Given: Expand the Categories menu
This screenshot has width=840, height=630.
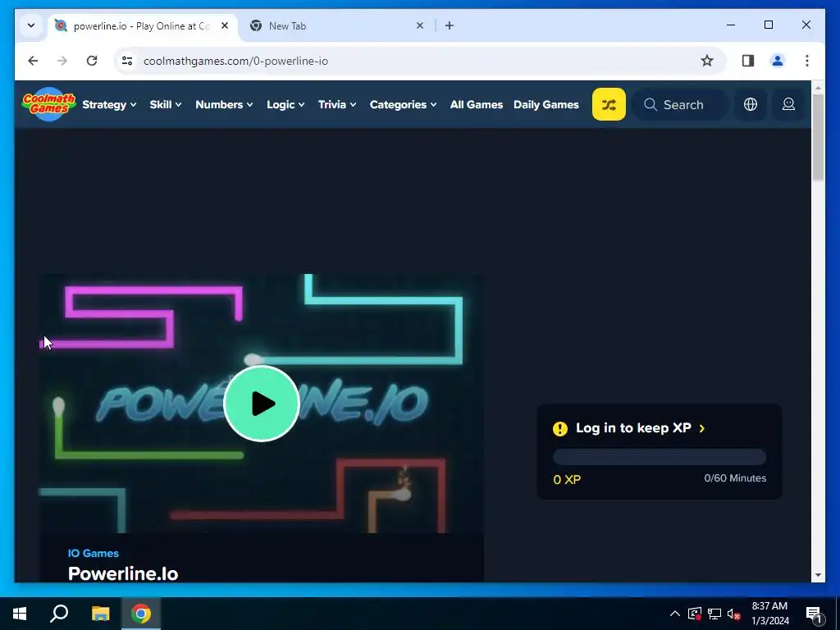Looking at the screenshot, I should point(403,104).
